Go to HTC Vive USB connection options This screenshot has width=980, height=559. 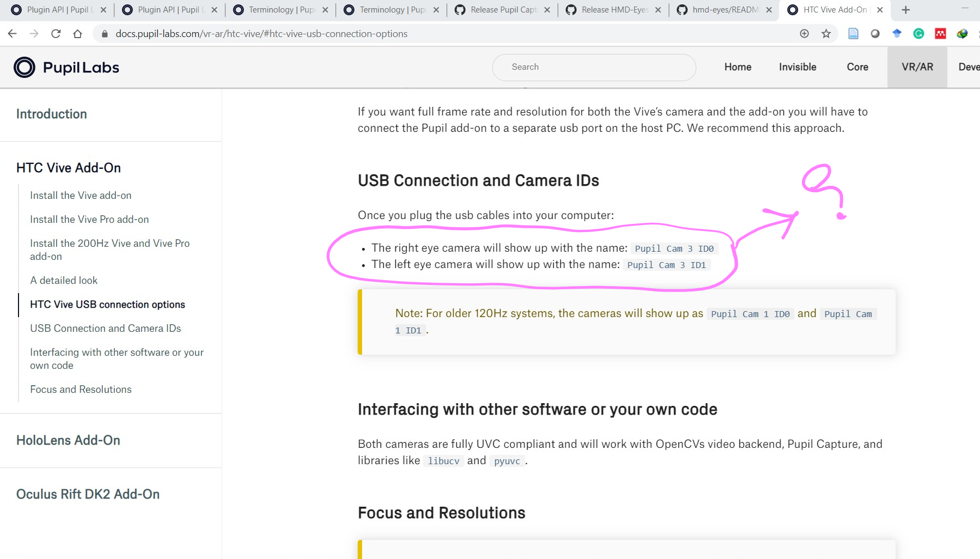(107, 305)
